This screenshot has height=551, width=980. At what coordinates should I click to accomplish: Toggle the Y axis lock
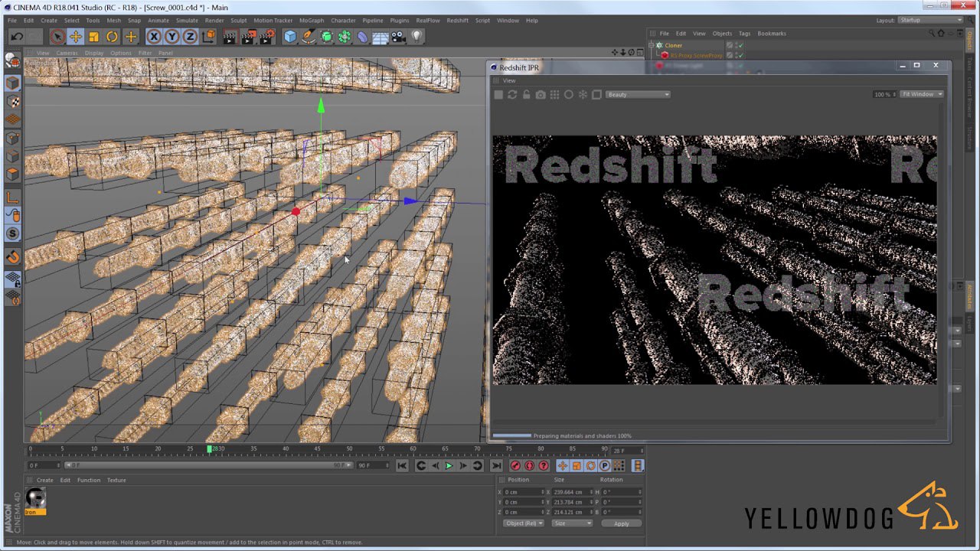(172, 36)
